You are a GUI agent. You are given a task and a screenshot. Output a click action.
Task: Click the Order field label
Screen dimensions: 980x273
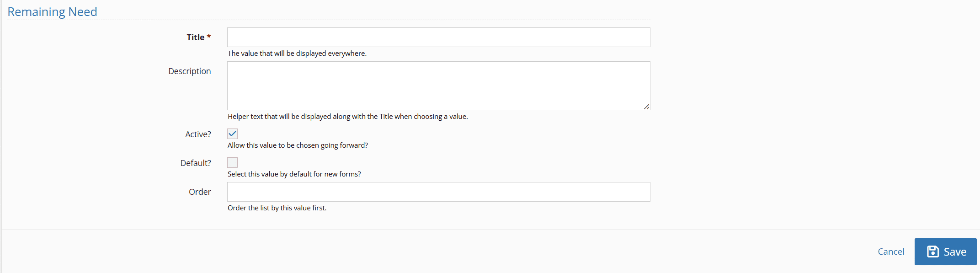tap(200, 192)
